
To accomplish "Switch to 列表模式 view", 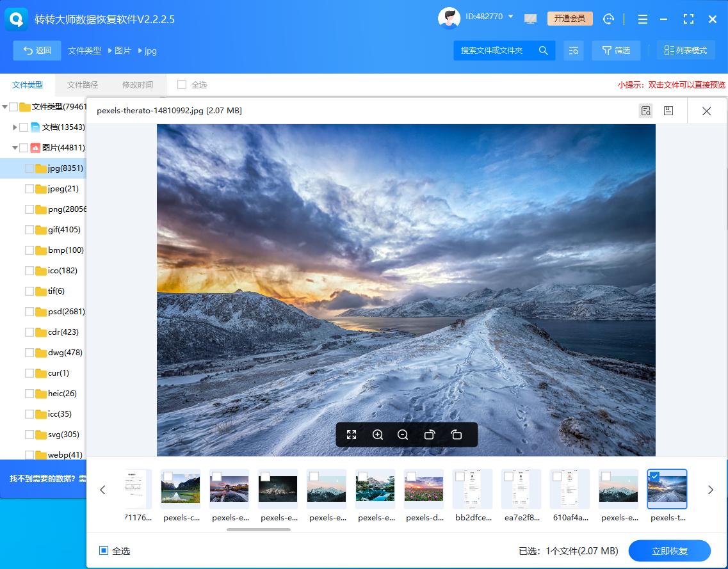I will click(x=686, y=50).
